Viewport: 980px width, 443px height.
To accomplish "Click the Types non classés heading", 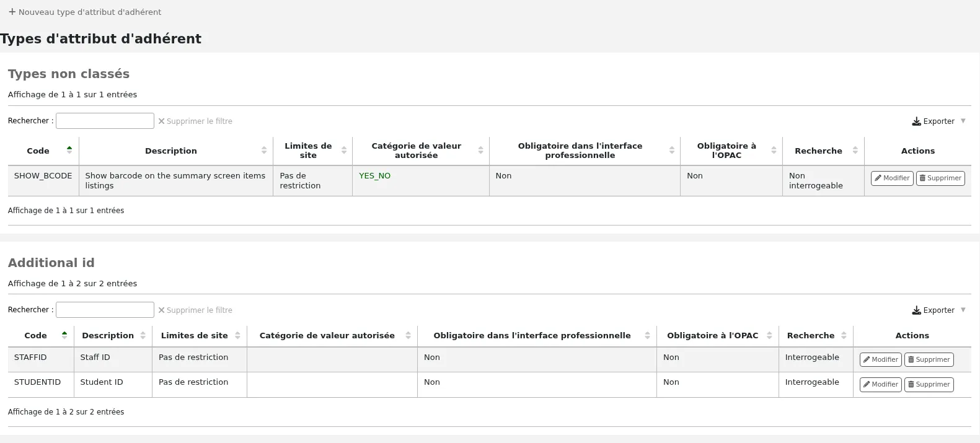I will coord(69,74).
